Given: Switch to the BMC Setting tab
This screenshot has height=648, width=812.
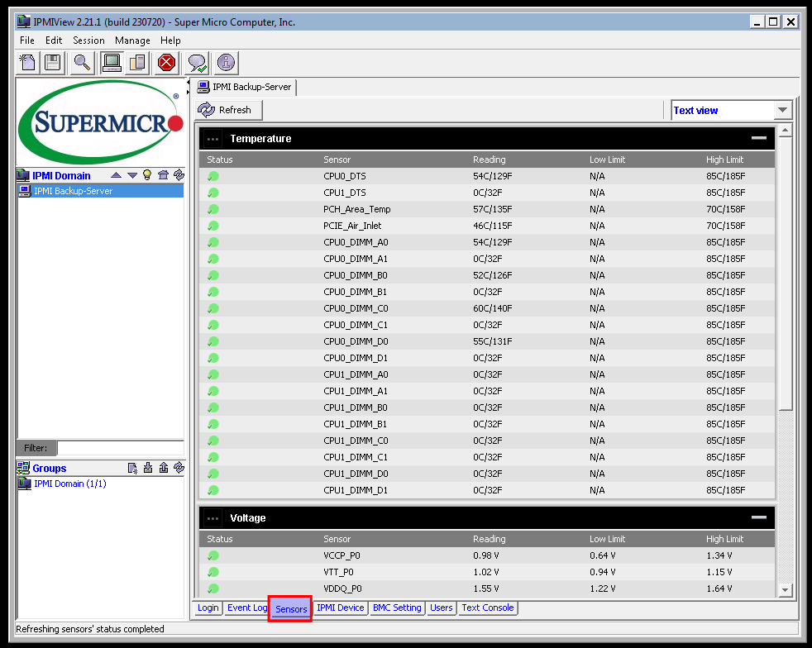Looking at the screenshot, I should (397, 607).
